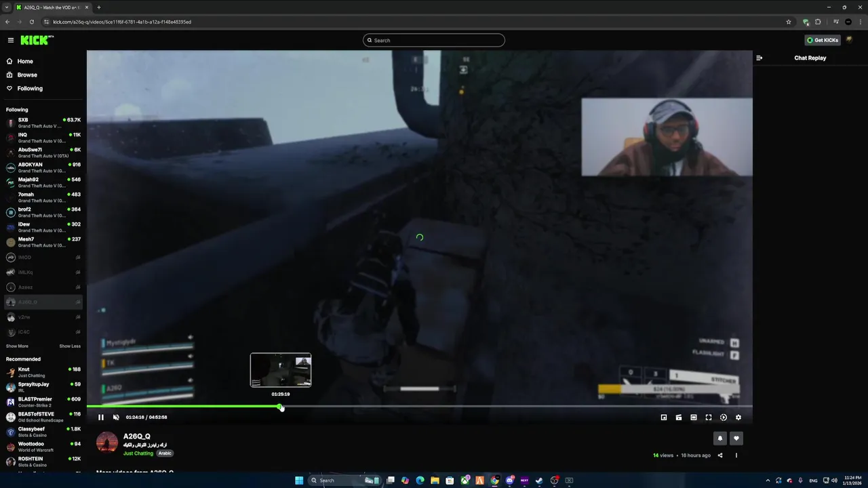Open the Chrome tab search dropdown

click(x=6, y=7)
